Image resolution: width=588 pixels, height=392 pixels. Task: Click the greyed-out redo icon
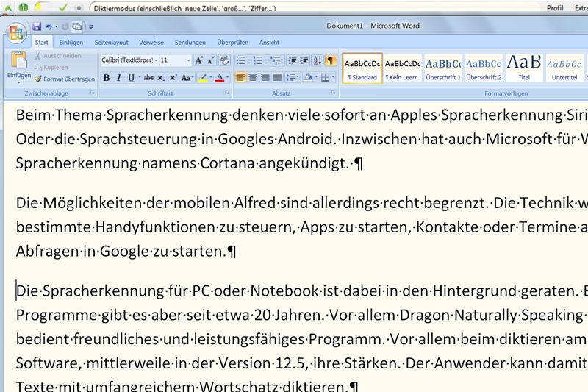[65, 26]
